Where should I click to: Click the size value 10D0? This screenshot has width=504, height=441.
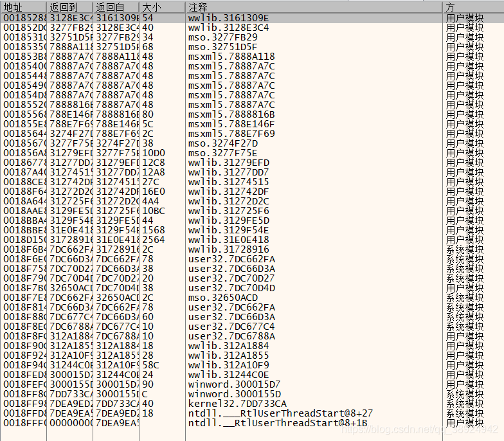[153, 153]
